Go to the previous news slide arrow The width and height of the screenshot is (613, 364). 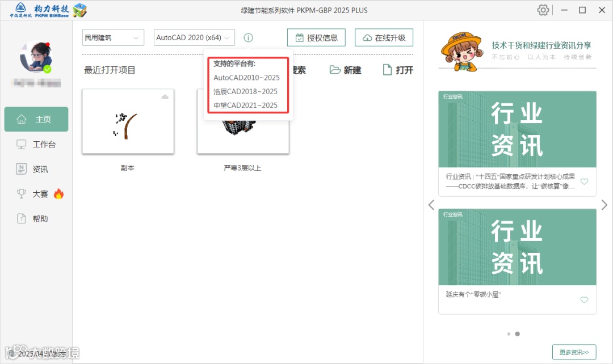coord(431,205)
